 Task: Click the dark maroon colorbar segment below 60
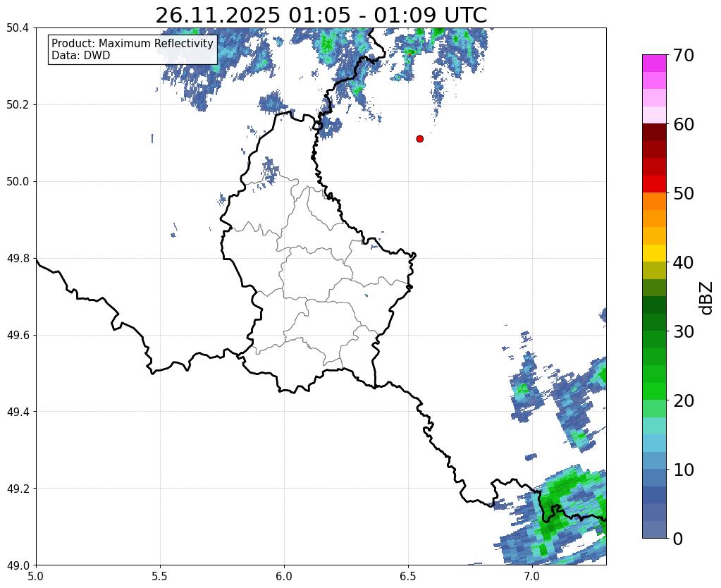[x=654, y=132]
